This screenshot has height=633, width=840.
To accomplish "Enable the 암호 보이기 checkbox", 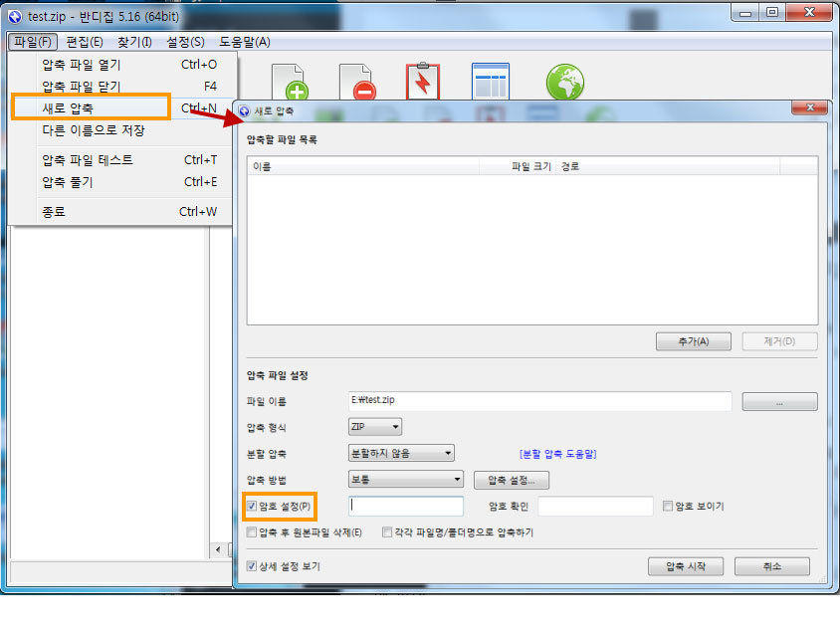I will coord(668,506).
